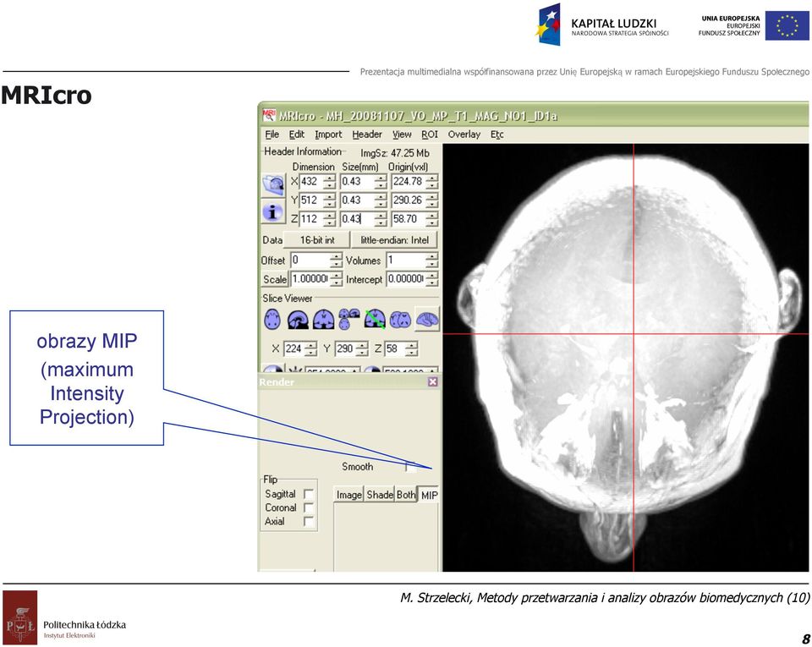Image resolution: width=812 pixels, height=647 pixels.
Task: Open the ROI menu
Action: pyautogui.click(x=430, y=134)
